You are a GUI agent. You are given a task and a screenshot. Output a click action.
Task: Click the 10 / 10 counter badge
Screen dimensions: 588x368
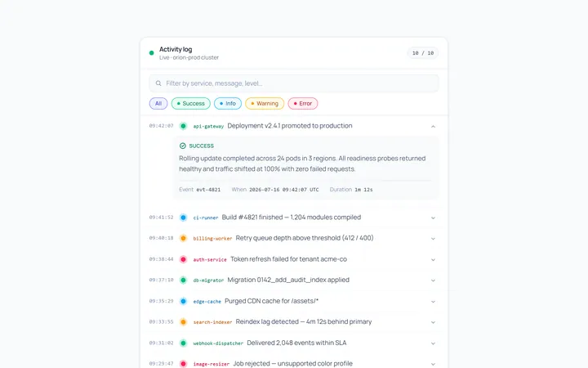click(423, 53)
